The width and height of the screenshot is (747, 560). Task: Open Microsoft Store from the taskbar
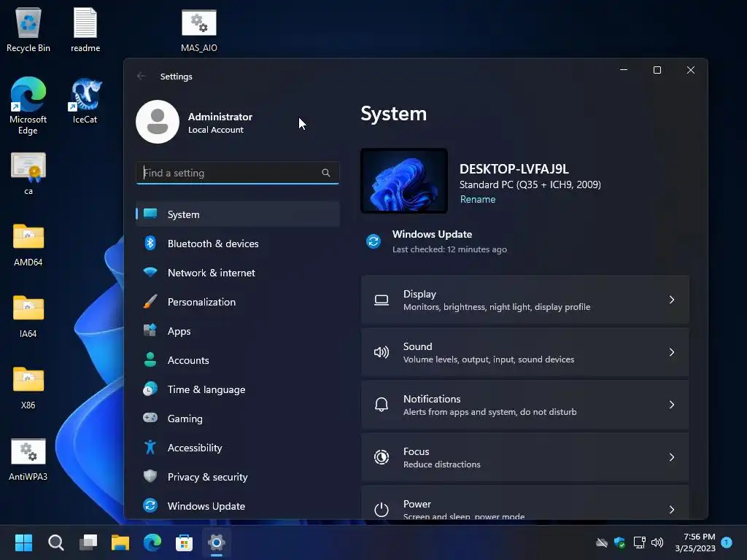coord(184,542)
